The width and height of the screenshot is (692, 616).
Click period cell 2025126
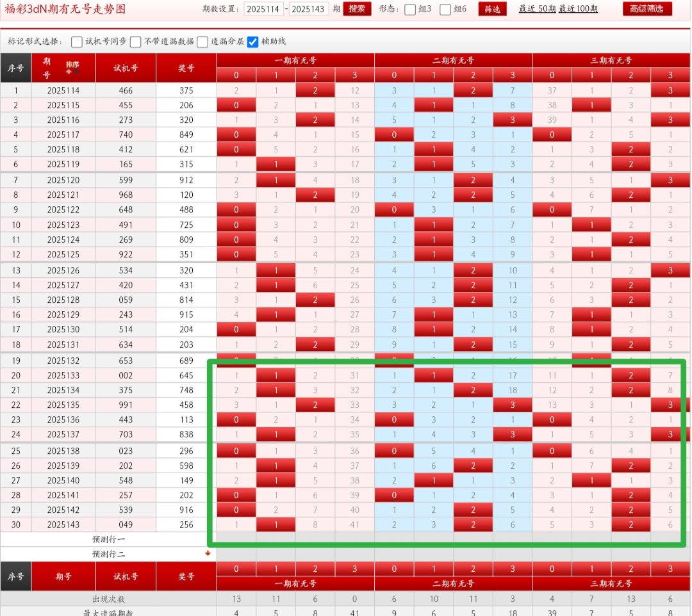[63, 271]
